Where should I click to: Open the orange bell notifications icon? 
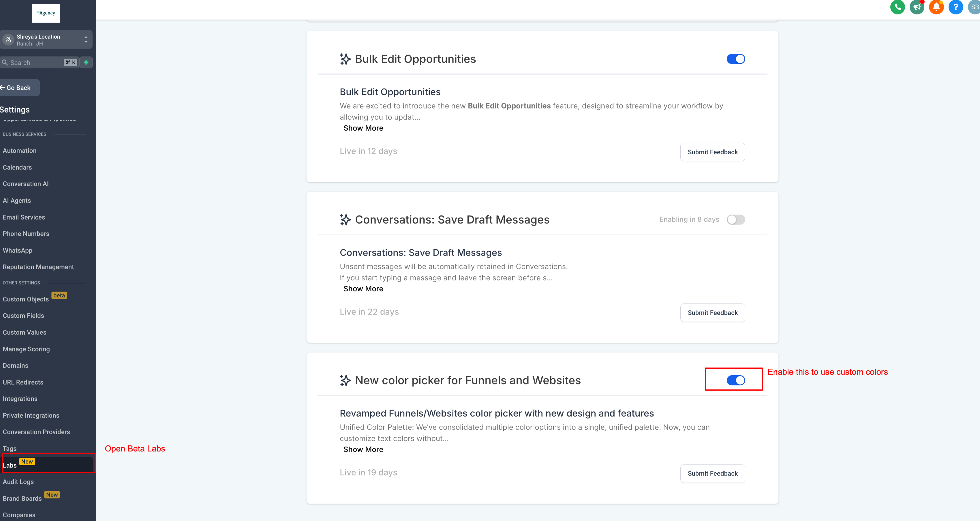coord(936,7)
